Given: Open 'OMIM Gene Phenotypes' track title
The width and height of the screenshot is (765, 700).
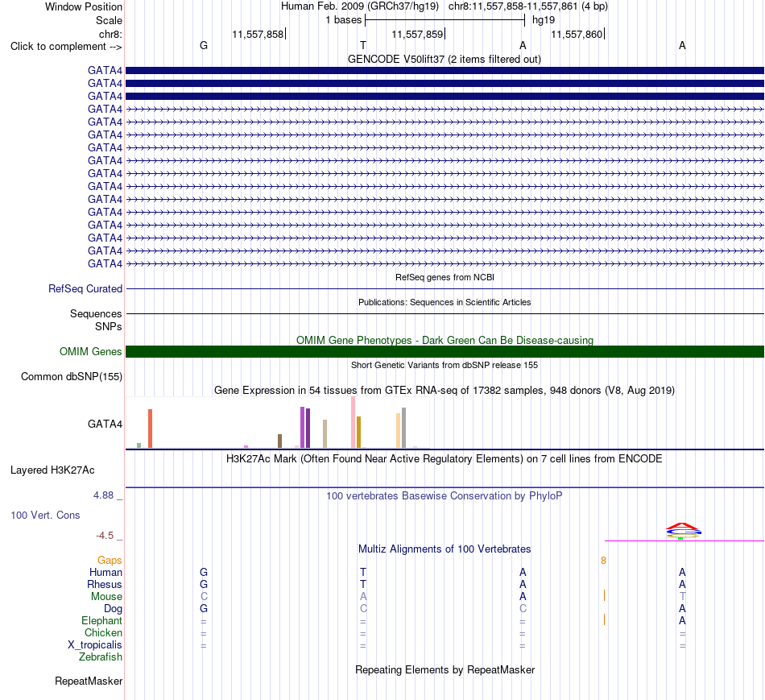Looking at the screenshot, I should pyautogui.click(x=445, y=340).
